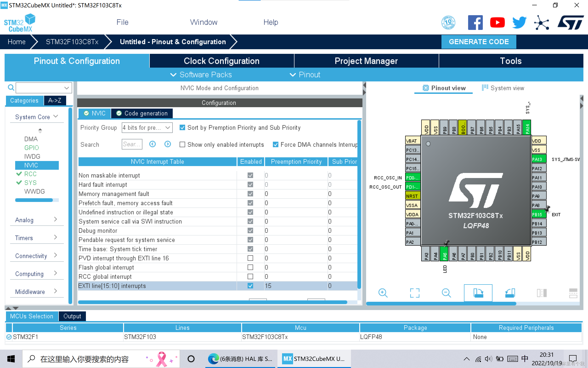Toggle Force DMA channels Interrupts checkbox

coord(275,145)
